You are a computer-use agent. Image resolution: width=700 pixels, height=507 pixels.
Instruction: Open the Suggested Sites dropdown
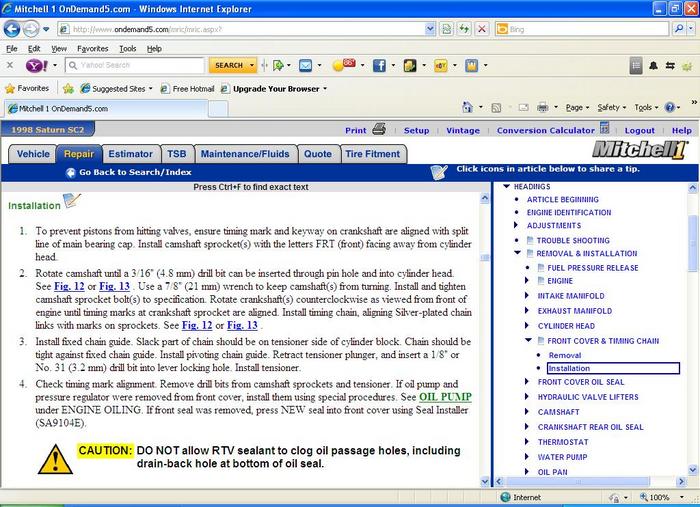[150, 89]
